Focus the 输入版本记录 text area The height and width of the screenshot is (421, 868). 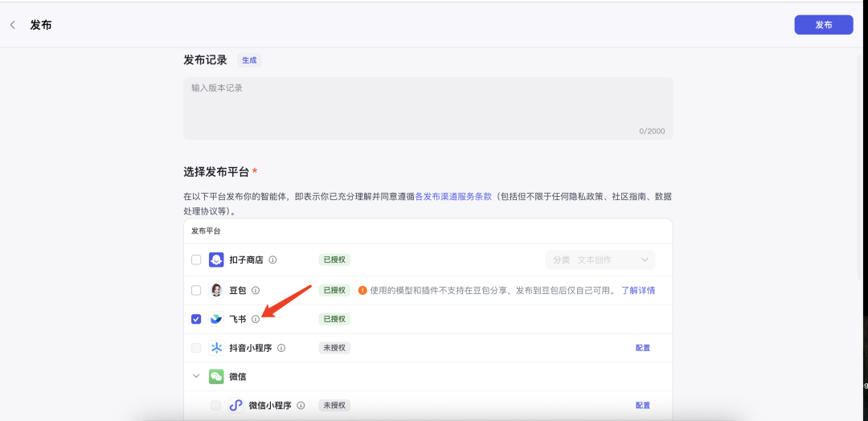(x=428, y=108)
